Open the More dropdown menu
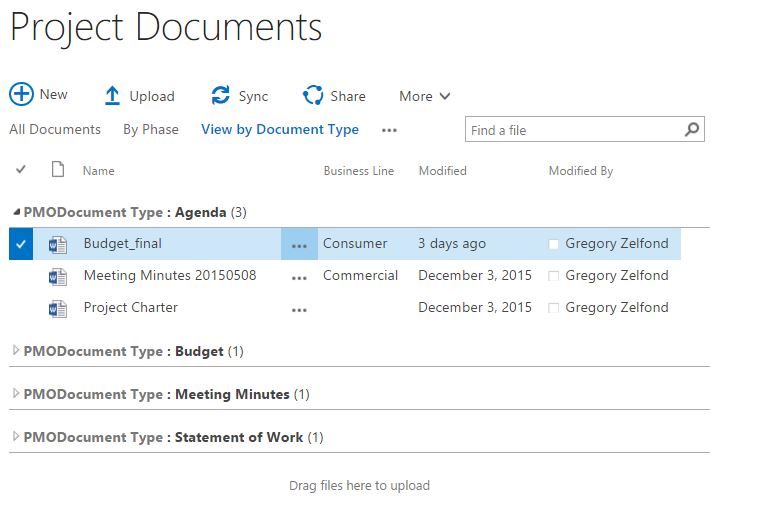The width and height of the screenshot is (769, 517). [425, 96]
